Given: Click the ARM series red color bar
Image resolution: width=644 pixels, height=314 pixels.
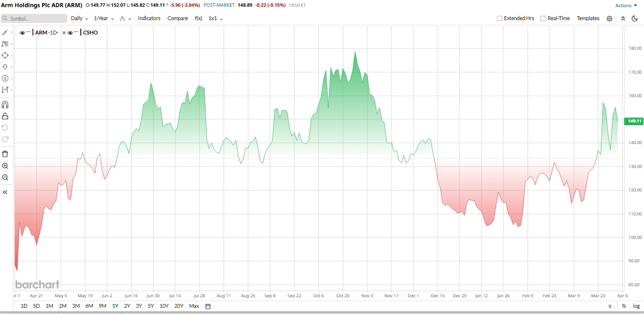Looking at the screenshot, I should click(33, 33).
